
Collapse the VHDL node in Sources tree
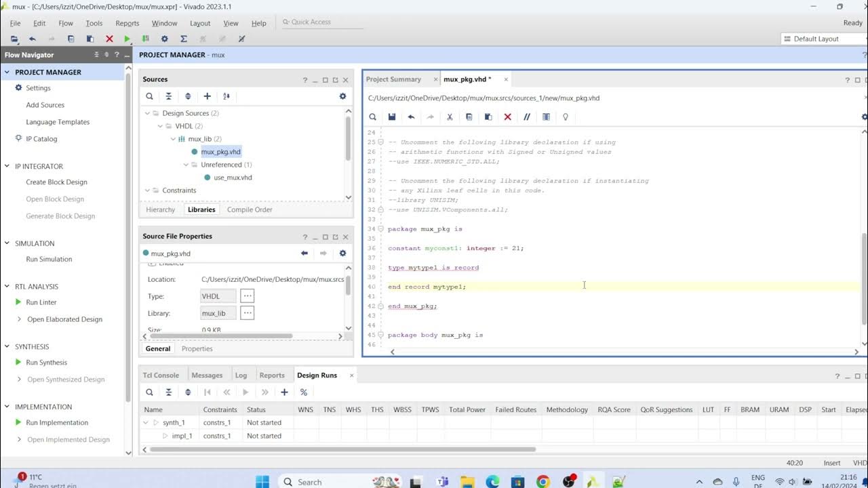pyautogui.click(x=160, y=126)
